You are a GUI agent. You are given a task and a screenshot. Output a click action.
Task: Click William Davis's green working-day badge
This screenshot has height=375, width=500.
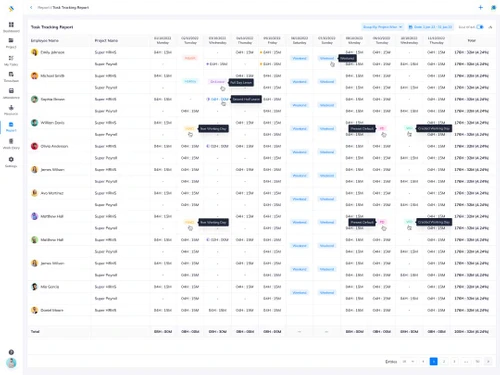coord(409,128)
